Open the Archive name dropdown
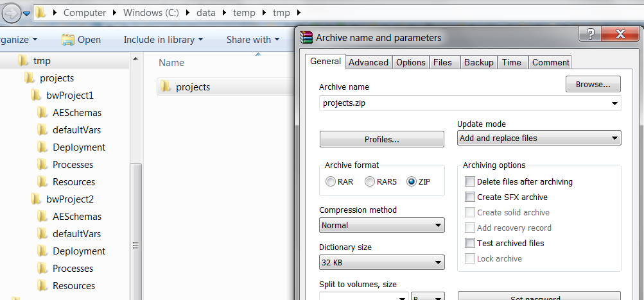644x300 pixels. pos(614,103)
